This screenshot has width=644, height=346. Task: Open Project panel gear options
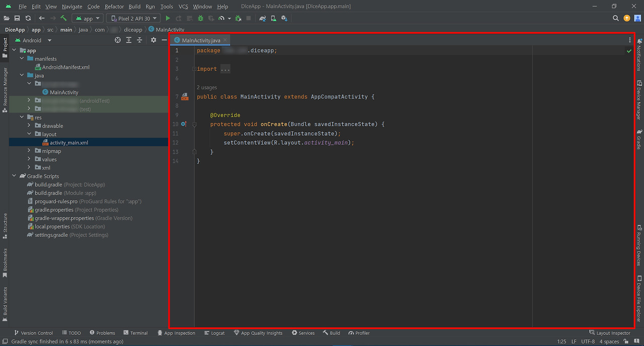pyautogui.click(x=153, y=40)
